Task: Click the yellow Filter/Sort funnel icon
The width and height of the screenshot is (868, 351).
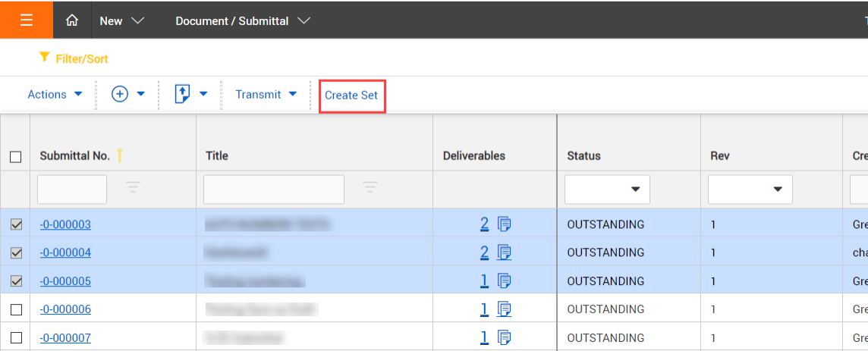Action: pos(45,58)
